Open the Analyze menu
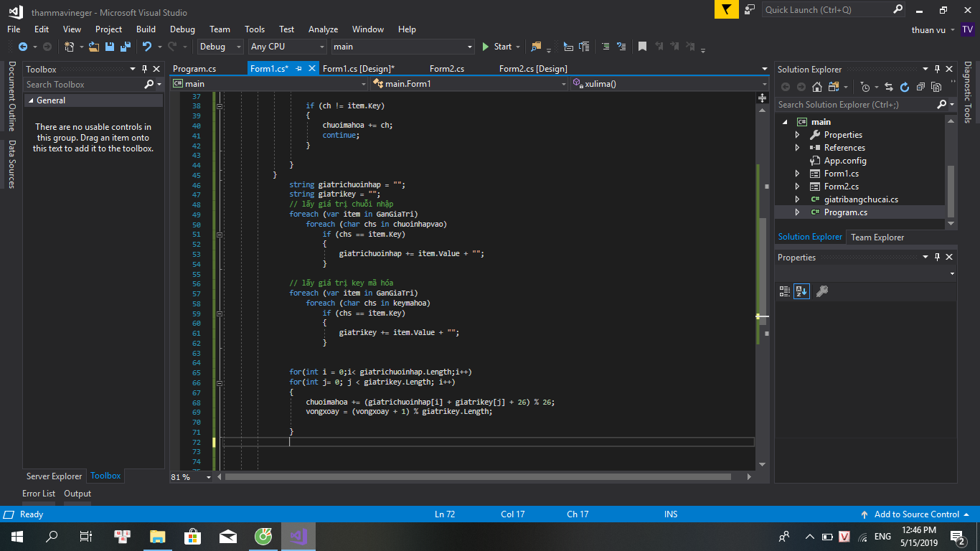Image resolution: width=980 pixels, height=551 pixels. 323,29
